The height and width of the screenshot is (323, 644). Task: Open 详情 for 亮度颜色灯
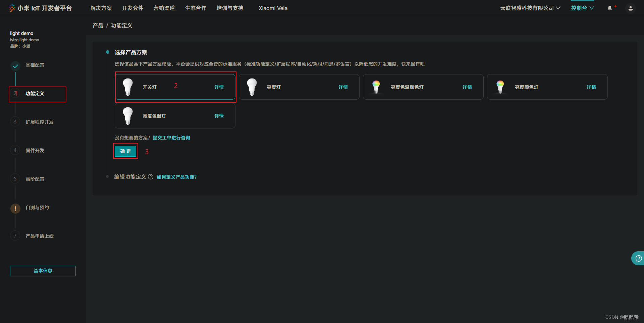pyautogui.click(x=591, y=87)
